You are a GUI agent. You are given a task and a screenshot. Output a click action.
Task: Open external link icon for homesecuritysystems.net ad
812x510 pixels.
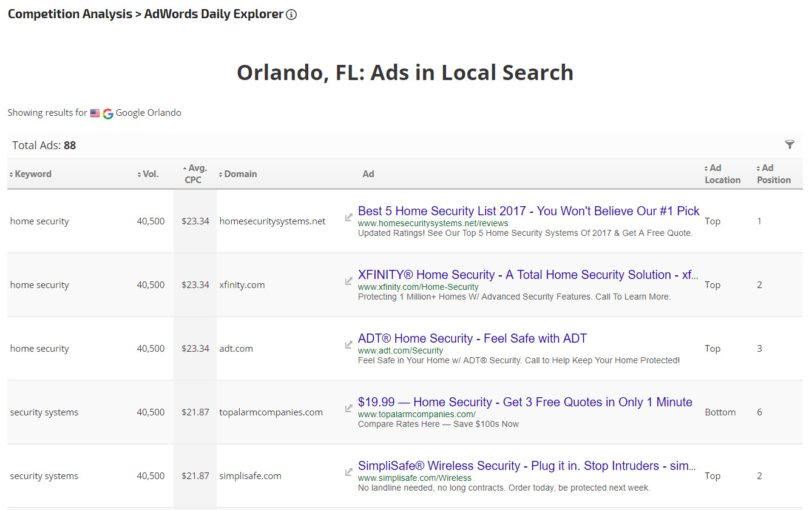(349, 217)
